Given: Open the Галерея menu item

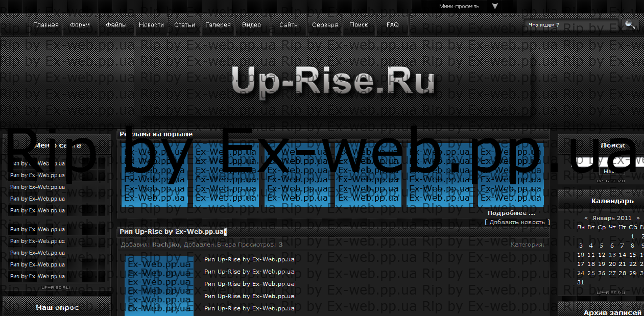Looking at the screenshot, I should click(218, 25).
